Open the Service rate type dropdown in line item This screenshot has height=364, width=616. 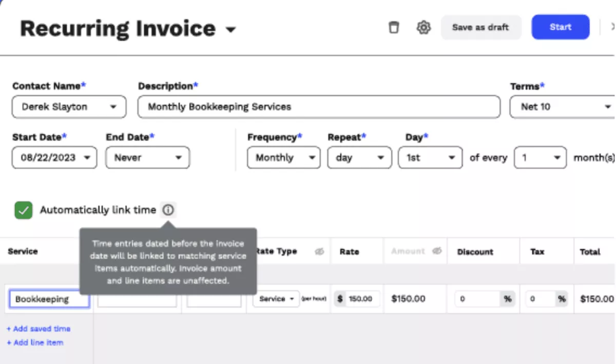tap(276, 299)
